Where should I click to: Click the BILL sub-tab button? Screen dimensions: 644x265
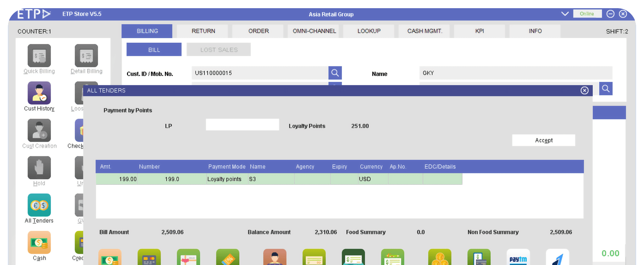coord(154,50)
